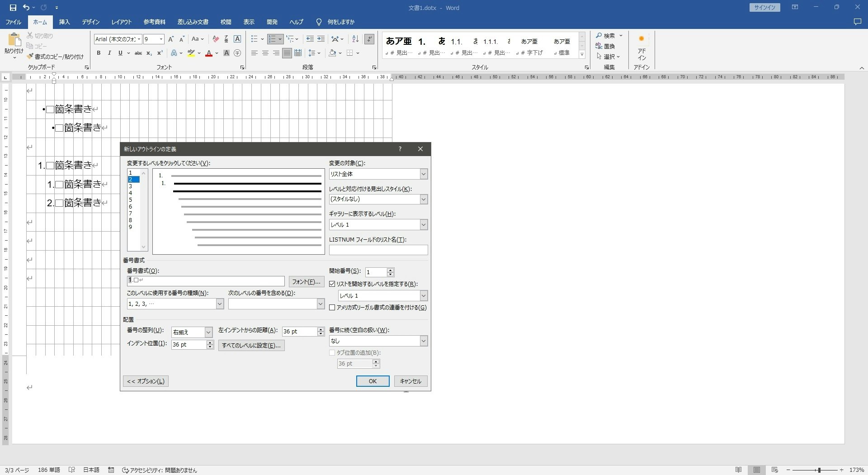Screen dimensions: 868x475
Task: Apply the red font color
Action: [x=209, y=53]
